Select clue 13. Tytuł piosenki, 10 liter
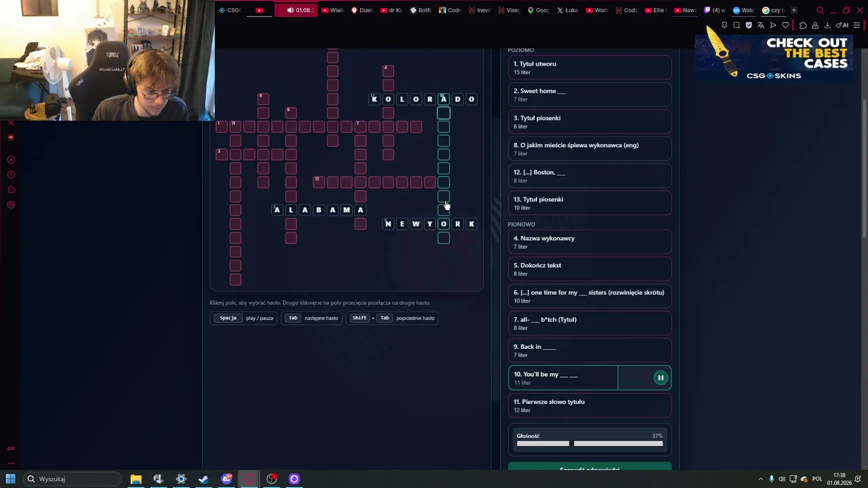This screenshot has height=488, width=868. [589, 203]
